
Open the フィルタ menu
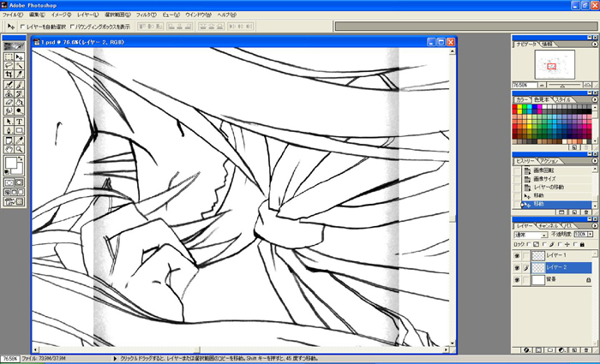(x=146, y=15)
